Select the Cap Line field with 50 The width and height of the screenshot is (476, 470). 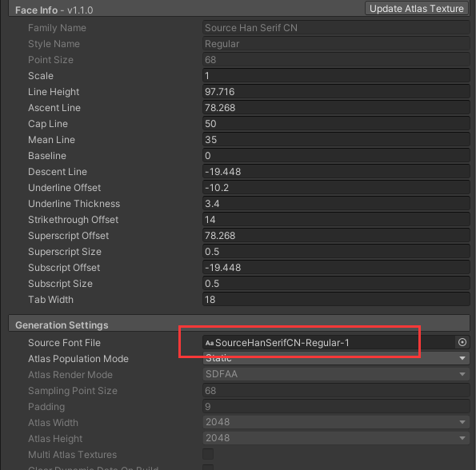[336, 124]
